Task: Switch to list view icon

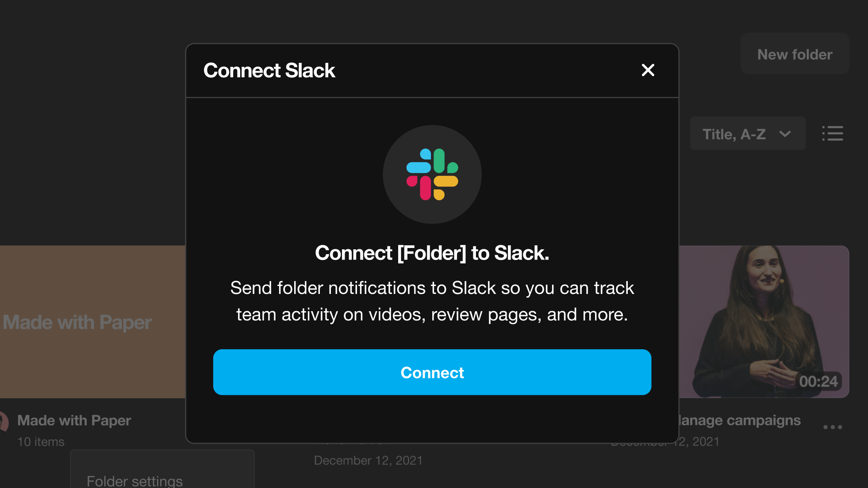Action: [833, 133]
